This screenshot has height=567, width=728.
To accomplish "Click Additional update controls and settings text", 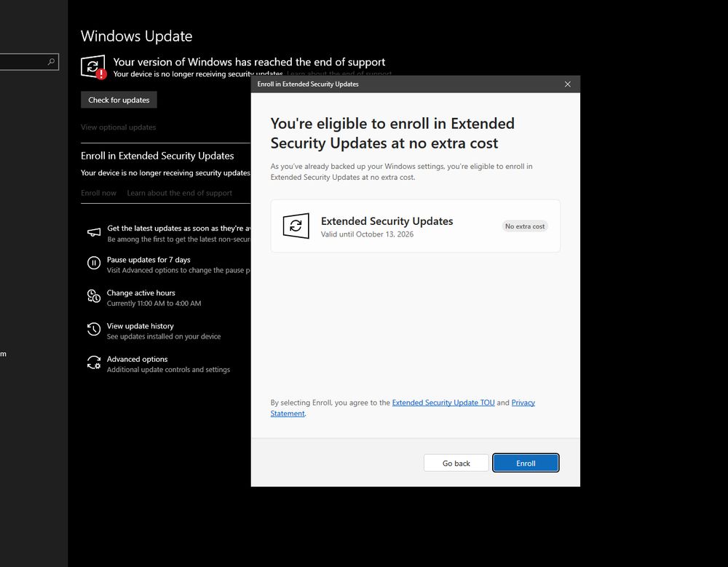I will (x=168, y=370).
